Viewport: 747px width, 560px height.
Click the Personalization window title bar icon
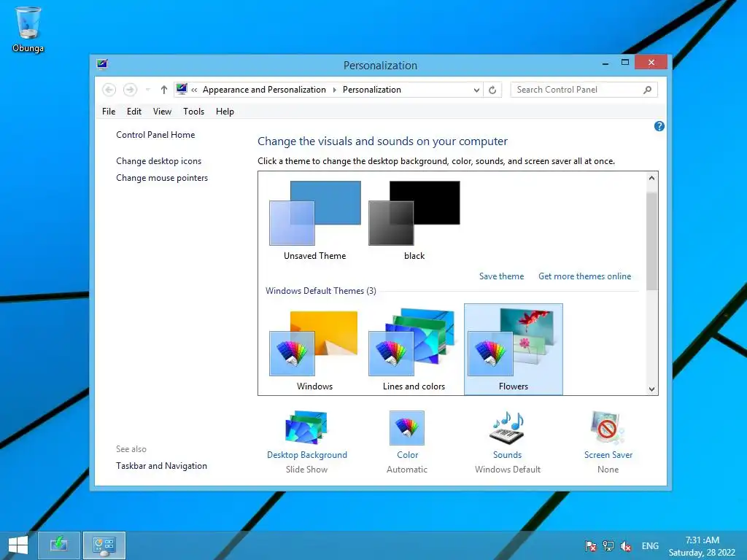(102, 64)
